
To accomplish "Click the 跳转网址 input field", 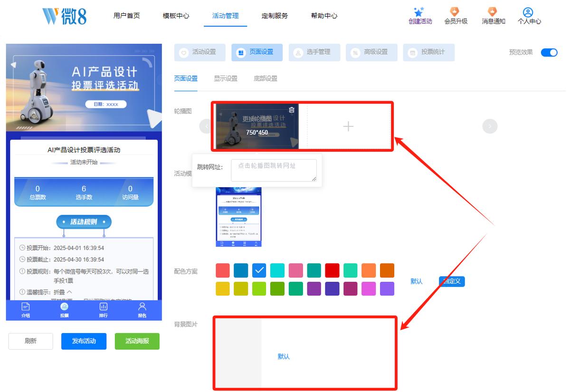I will click(274, 170).
